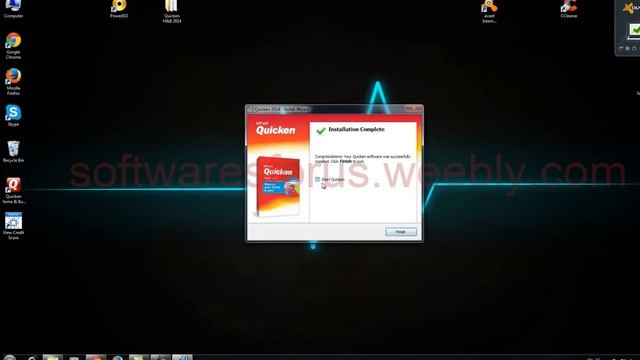Click Finish in the Quicken installer
Screen dimensions: 640x360
[401, 232]
